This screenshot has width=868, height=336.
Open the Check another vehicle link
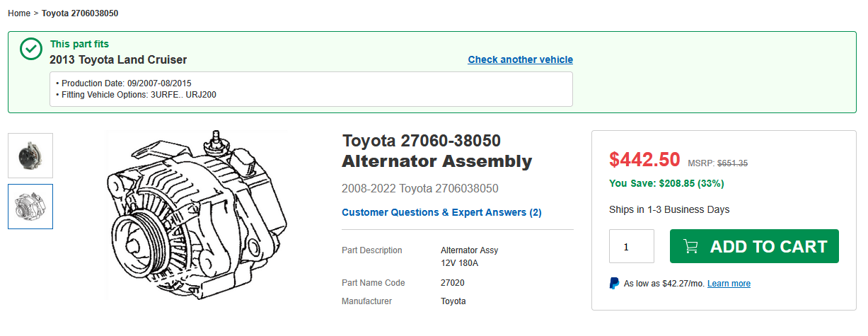(x=520, y=59)
